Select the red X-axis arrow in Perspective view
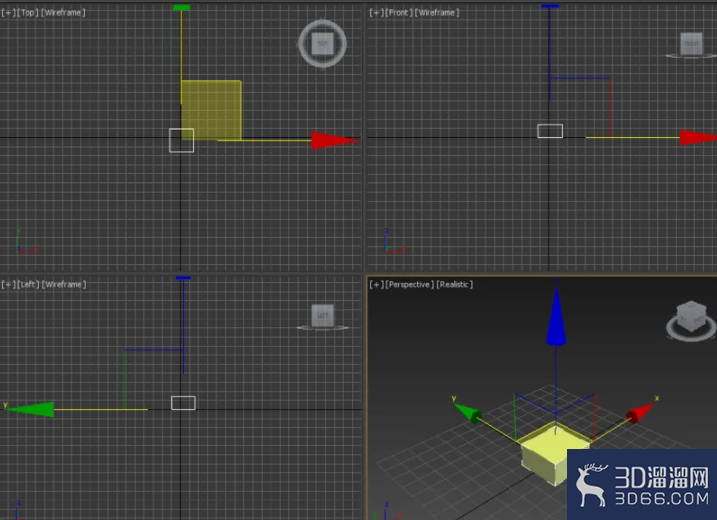Image resolution: width=717 pixels, height=520 pixels. (640, 413)
